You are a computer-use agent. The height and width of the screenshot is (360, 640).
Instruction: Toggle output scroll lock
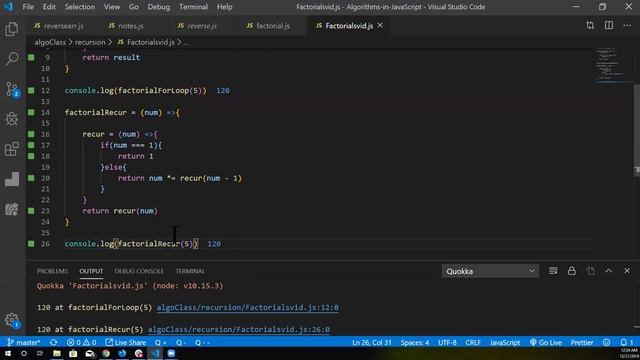pos(571,271)
